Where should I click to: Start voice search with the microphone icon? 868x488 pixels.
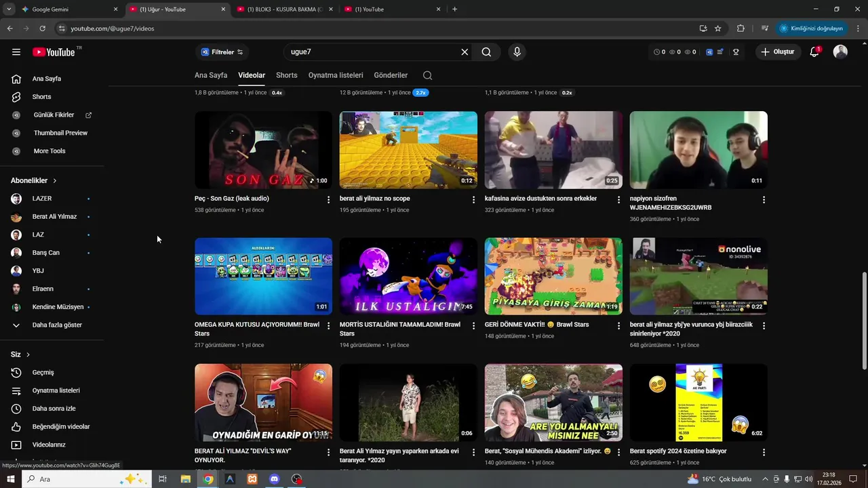click(x=517, y=52)
